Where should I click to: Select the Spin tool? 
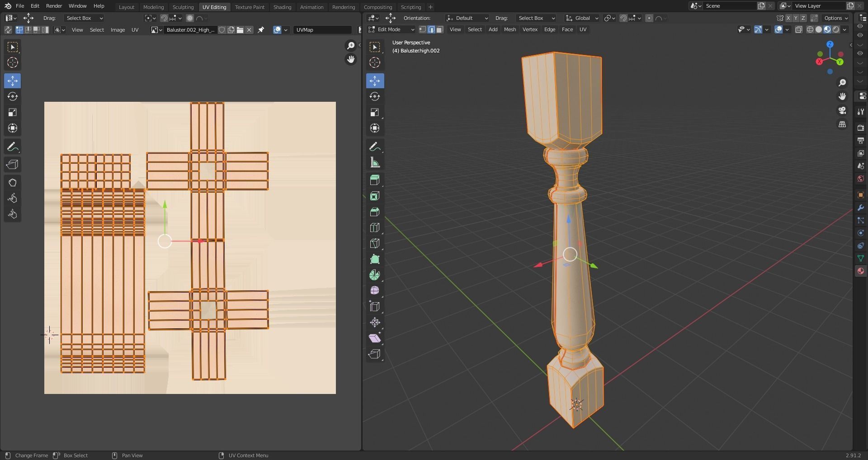[x=375, y=275]
